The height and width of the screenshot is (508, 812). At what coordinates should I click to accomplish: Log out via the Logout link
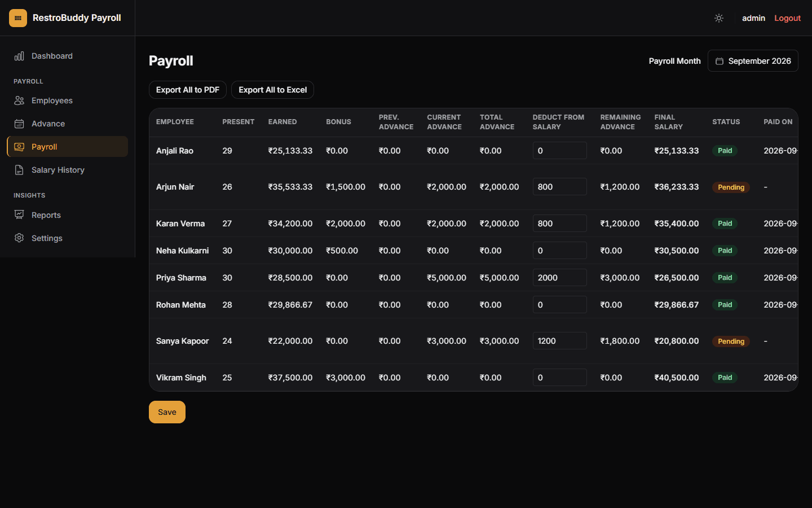click(x=787, y=18)
